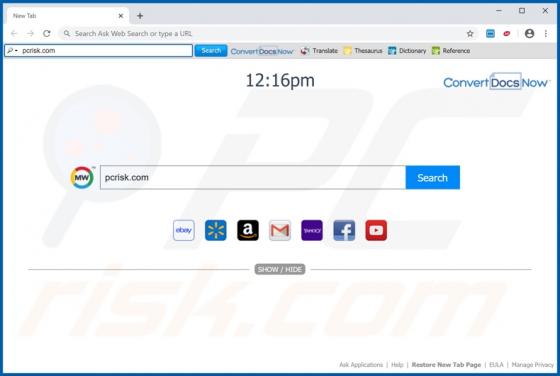Click the main page search box
Viewport: 560px width, 376px height.
[x=253, y=177]
